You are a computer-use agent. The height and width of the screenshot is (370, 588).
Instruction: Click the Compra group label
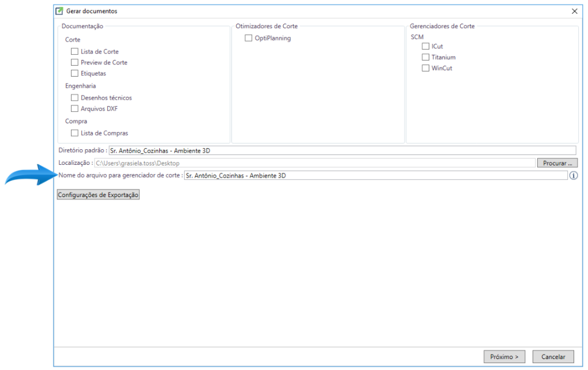(76, 122)
